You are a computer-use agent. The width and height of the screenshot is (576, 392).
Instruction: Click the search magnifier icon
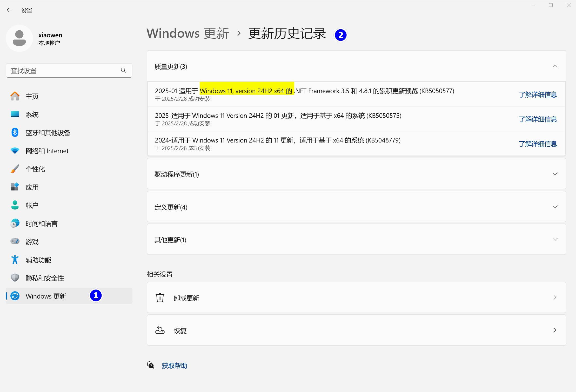123,70
